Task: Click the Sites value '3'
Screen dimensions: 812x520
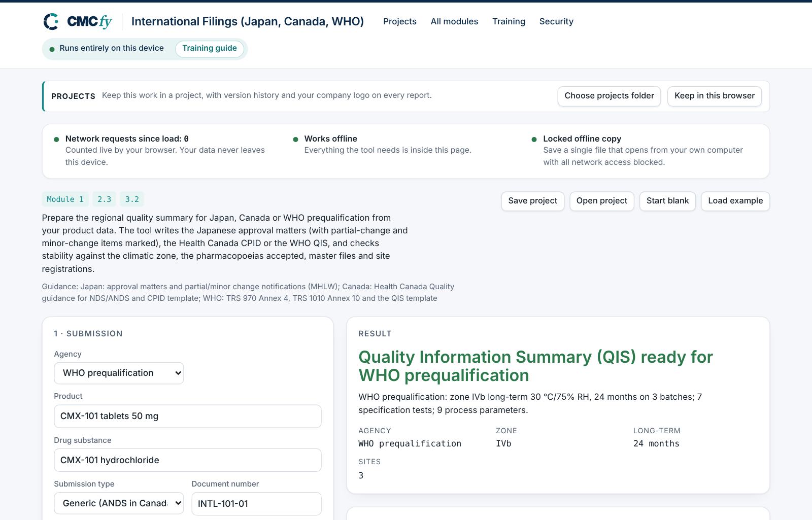Action: click(x=361, y=475)
